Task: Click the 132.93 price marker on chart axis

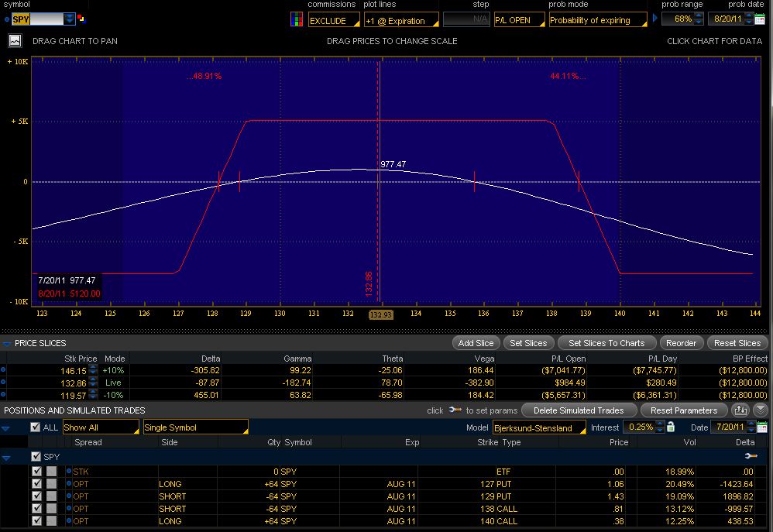Action: (380, 314)
